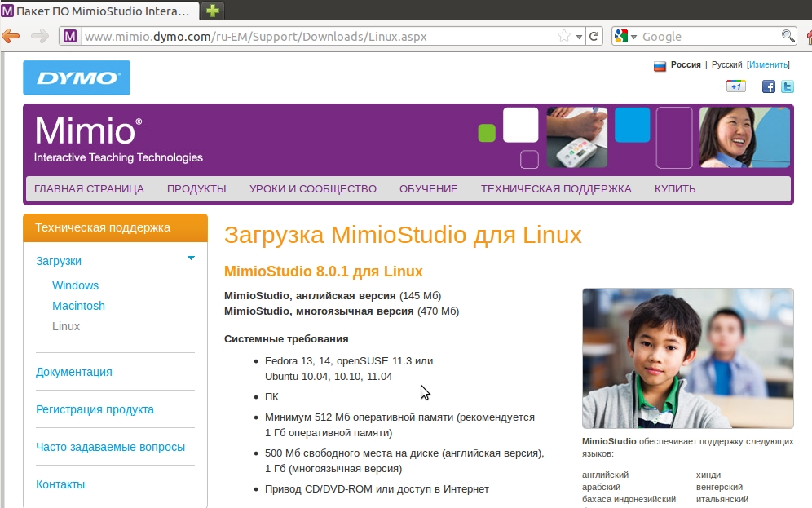The width and height of the screenshot is (812, 508).
Task: Open the Документация sidebar link
Action: click(x=74, y=373)
